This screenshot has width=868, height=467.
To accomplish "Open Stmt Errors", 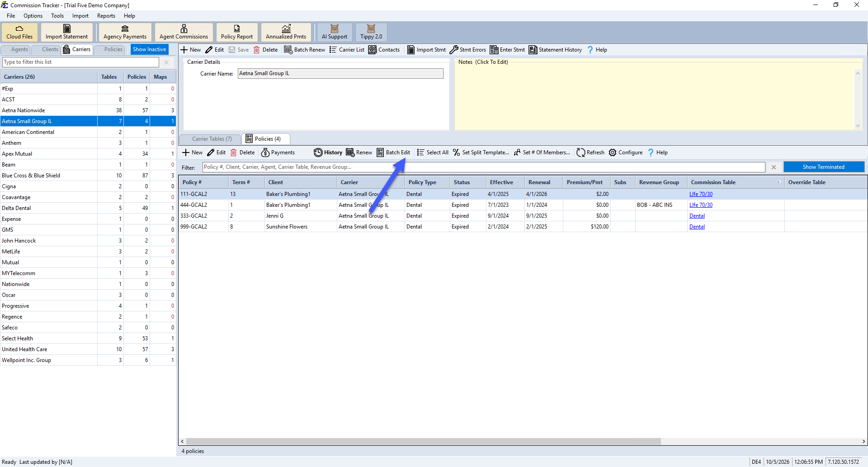I will tap(468, 50).
